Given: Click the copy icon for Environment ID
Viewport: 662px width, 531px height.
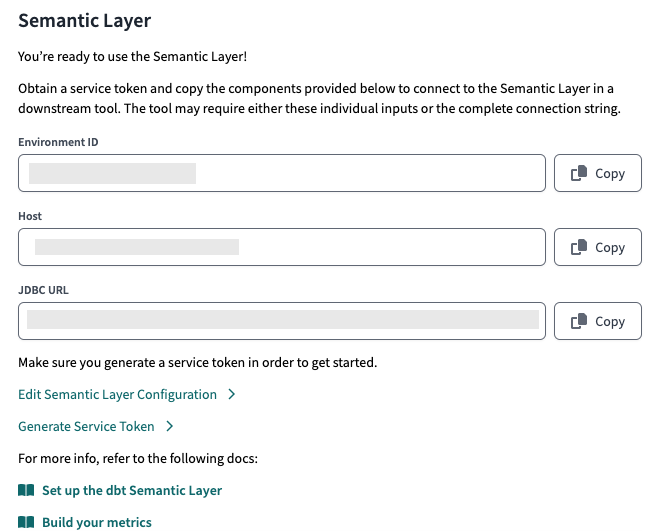Looking at the screenshot, I should pos(579,174).
